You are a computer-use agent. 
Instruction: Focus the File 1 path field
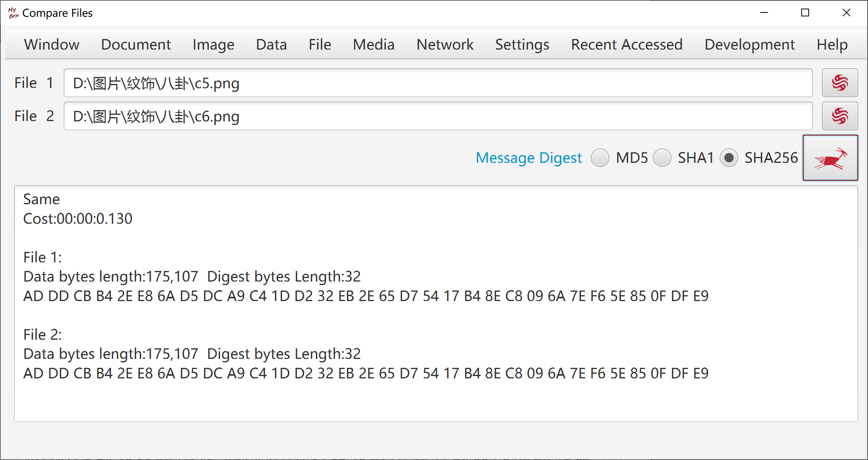pyautogui.click(x=438, y=83)
